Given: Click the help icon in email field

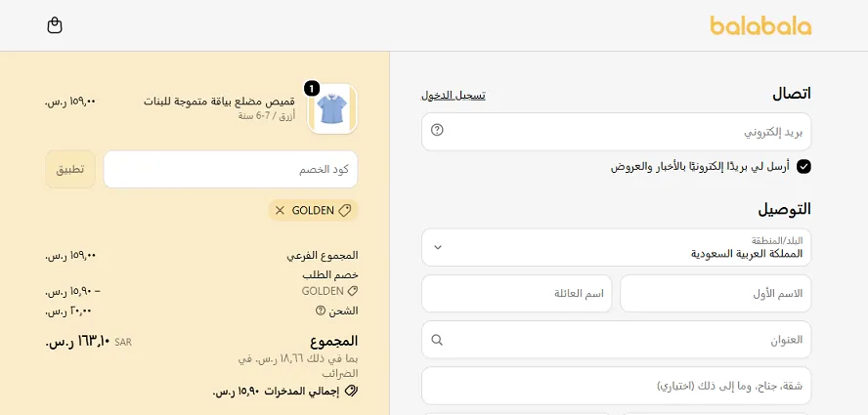Looking at the screenshot, I should pyautogui.click(x=437, y=130).
